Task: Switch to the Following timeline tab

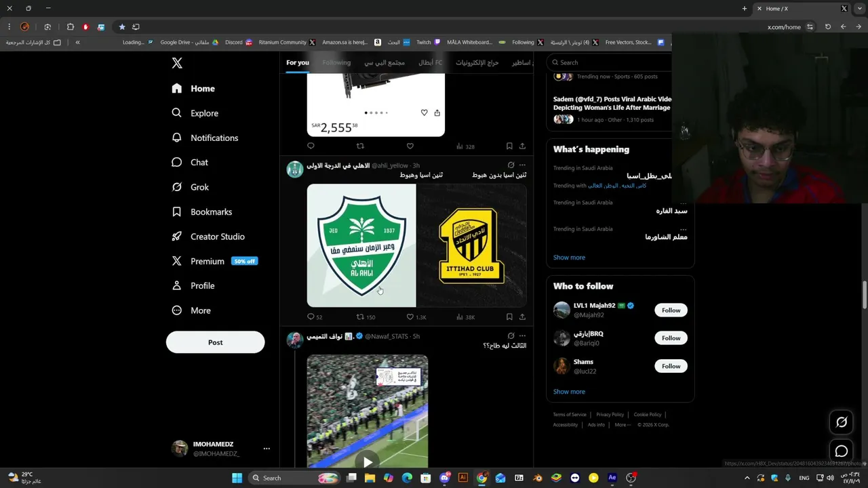Action: 336,62
